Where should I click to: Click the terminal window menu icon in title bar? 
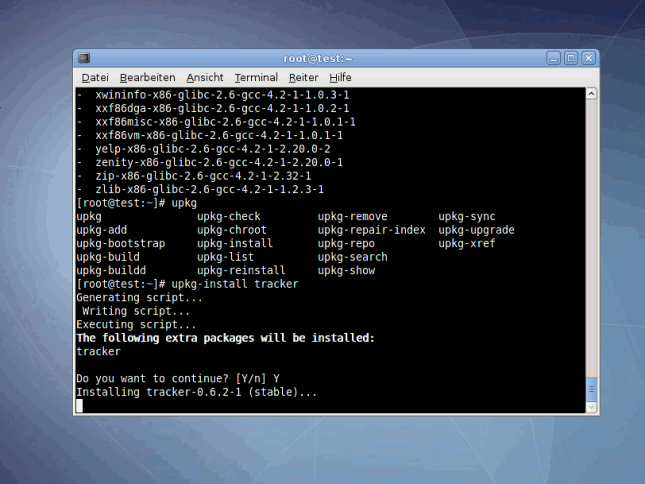pyautogui.click(x=84, y=58)
